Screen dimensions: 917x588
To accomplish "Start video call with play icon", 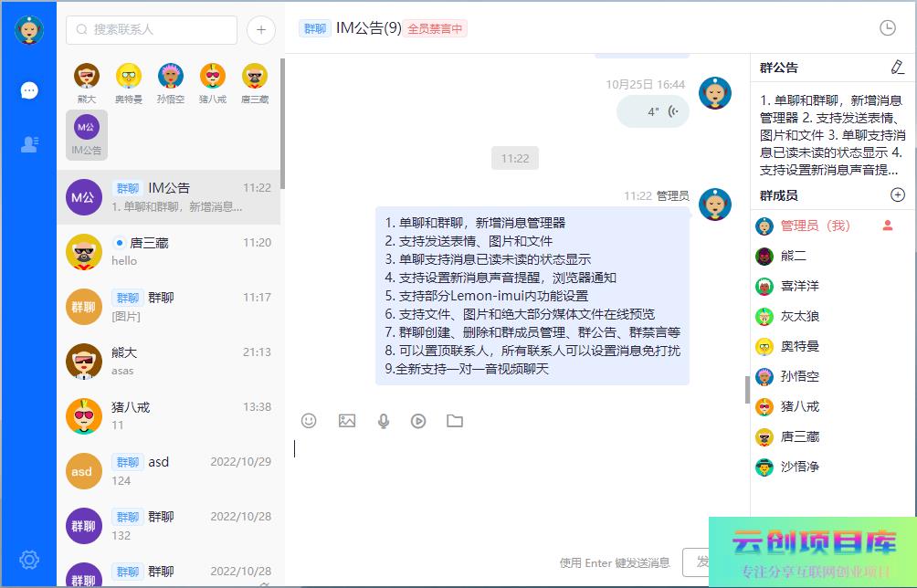I will 418,421.
